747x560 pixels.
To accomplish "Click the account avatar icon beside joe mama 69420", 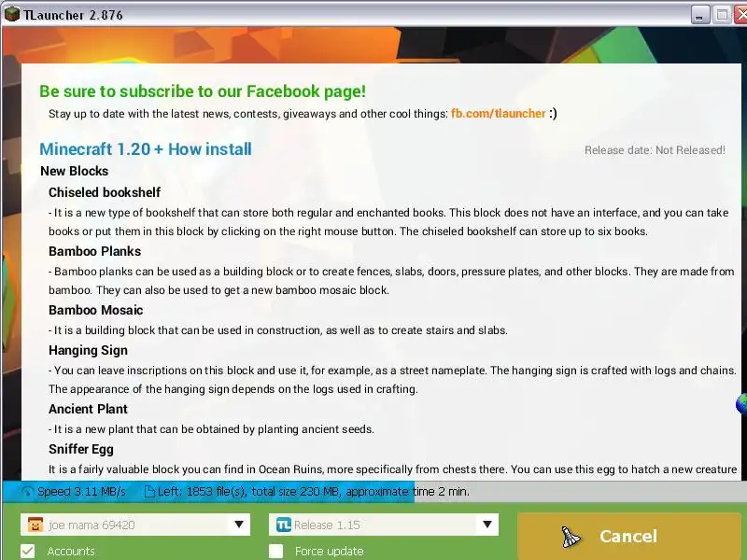I will pos(35,525).
